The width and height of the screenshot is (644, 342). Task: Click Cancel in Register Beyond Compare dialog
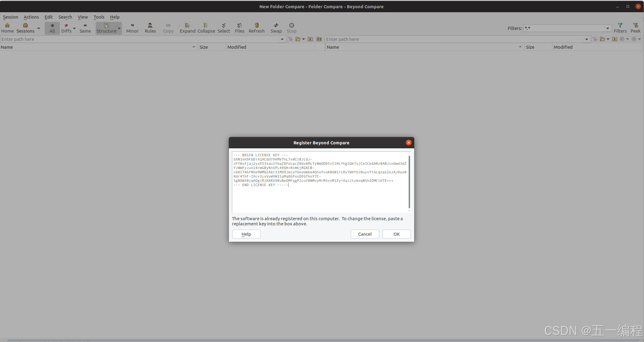tap(365, 234)
